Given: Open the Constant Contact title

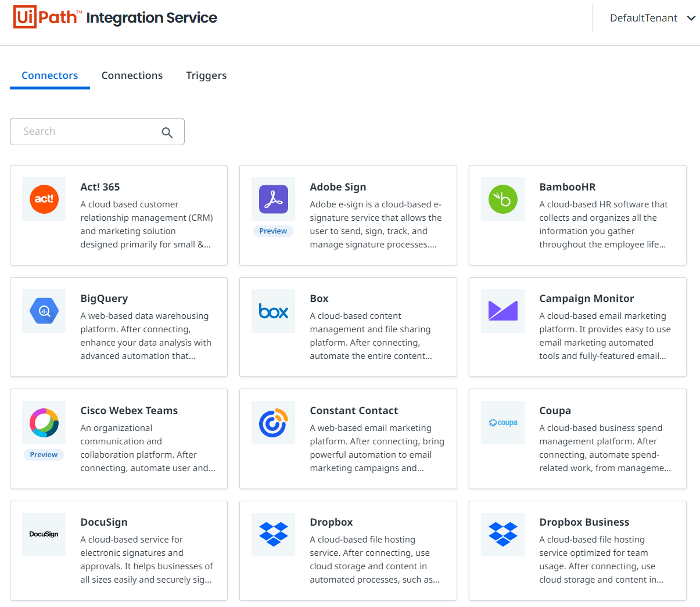Looking at the screenshot, I should click(354, 411).
